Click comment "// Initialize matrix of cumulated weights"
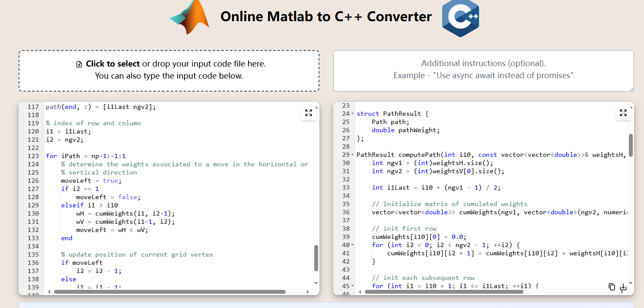 [x=450, y=204]
